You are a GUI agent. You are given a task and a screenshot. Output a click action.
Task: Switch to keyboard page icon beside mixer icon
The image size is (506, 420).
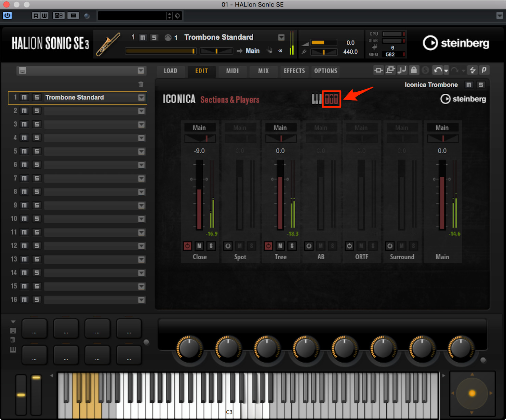317,99
